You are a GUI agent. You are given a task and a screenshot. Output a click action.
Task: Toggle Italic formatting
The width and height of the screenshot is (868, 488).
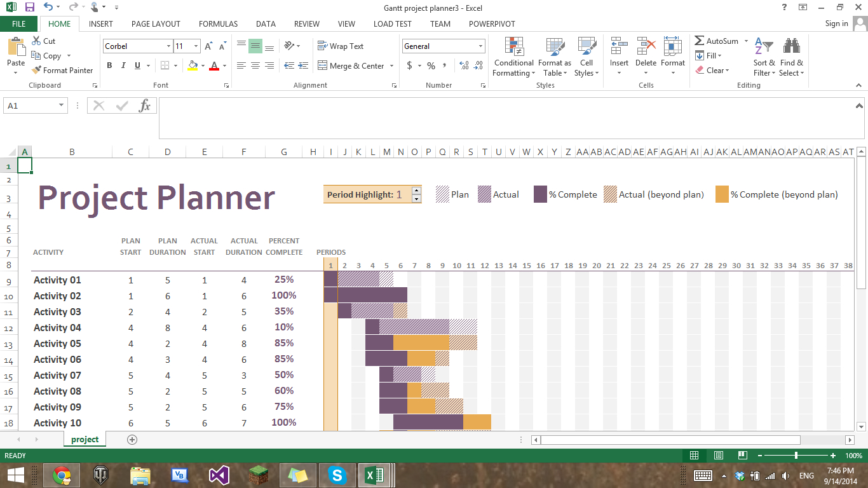point(123,65)
